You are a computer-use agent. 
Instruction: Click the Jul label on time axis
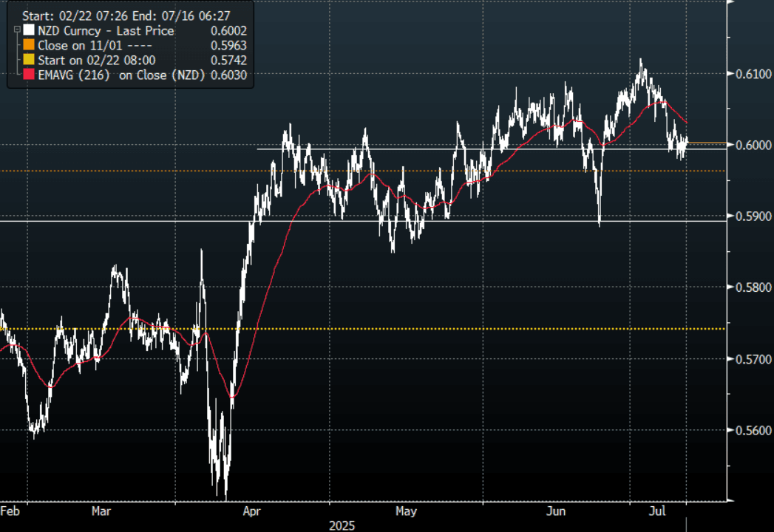[x=657, y=511]
